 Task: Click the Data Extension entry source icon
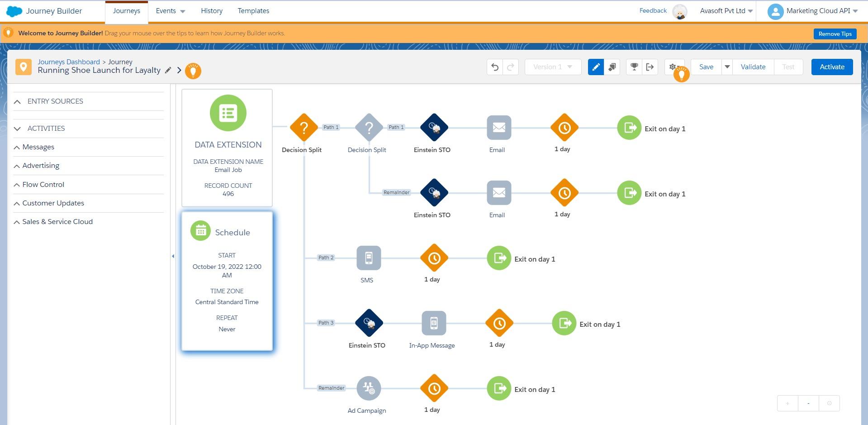point(228,113)
